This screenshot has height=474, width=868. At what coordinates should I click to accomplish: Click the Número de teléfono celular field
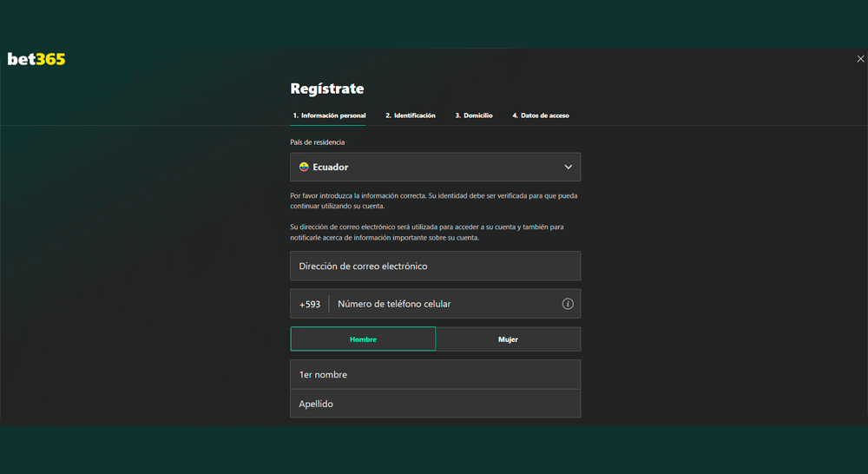(x=443, y=304)
